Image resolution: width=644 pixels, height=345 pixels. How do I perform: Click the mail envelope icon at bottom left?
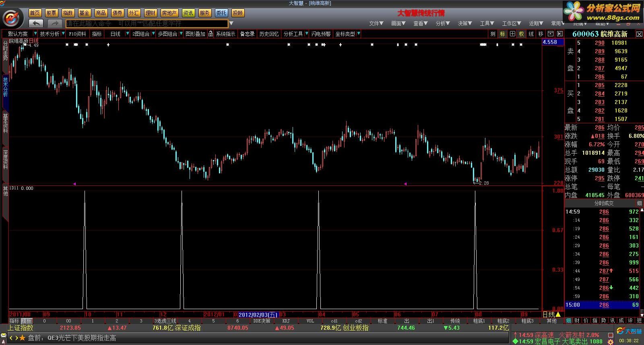click(x=4, y=336)
